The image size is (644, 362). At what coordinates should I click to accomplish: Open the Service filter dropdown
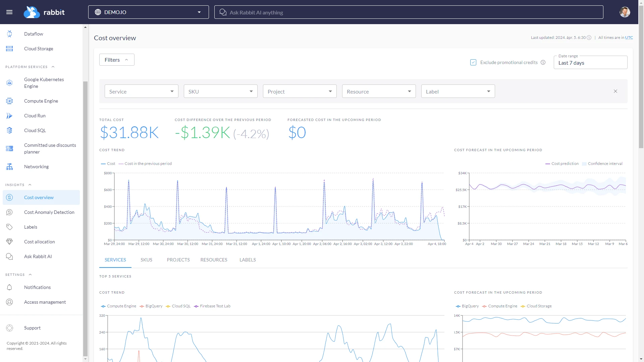click(141, 92)
